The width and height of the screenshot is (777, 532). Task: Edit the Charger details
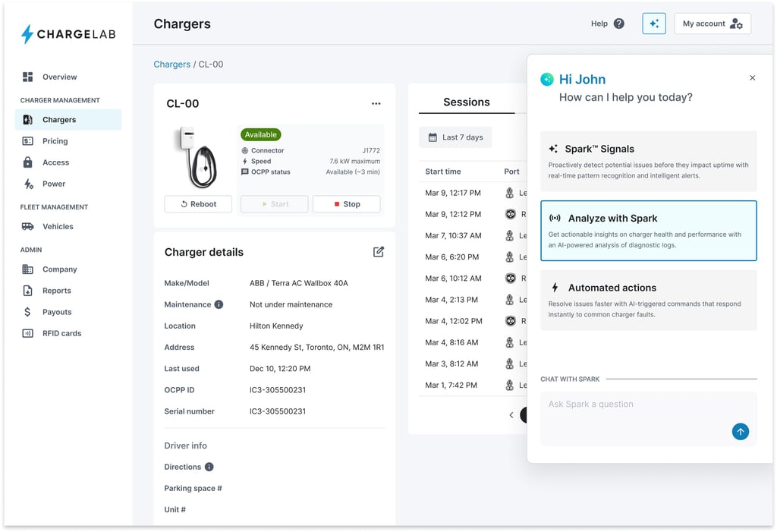[x=379, y=252]
